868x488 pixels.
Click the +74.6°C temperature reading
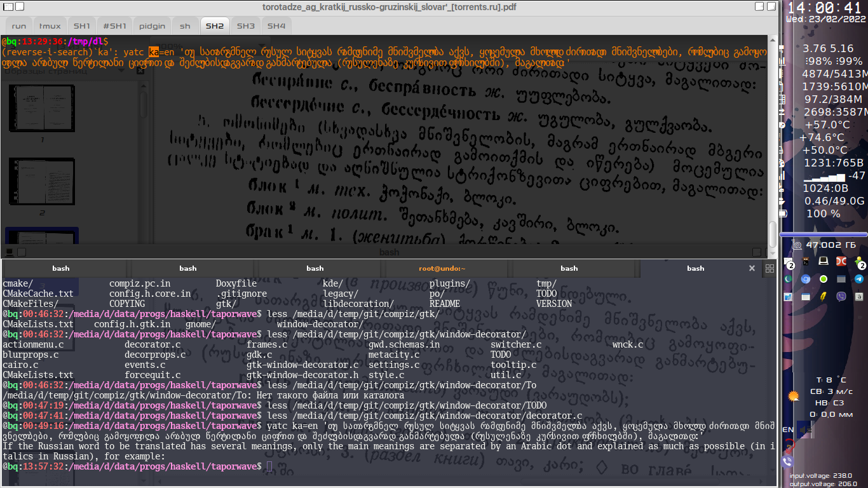coord(821,137)
